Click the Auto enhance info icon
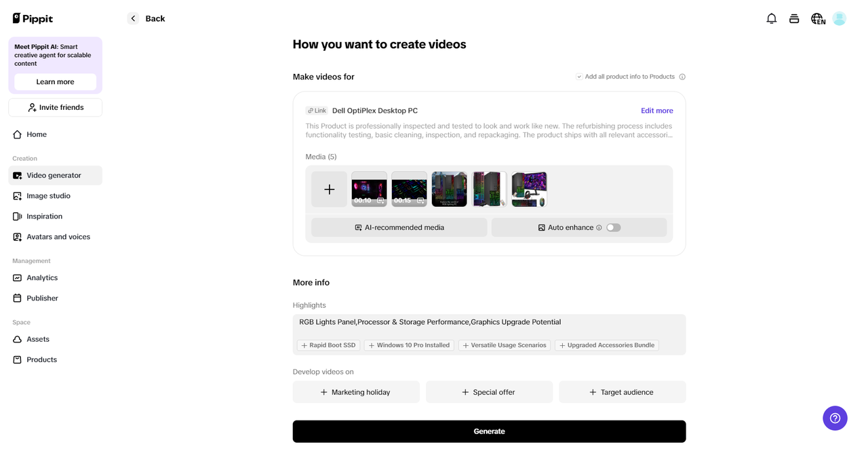 599,228
